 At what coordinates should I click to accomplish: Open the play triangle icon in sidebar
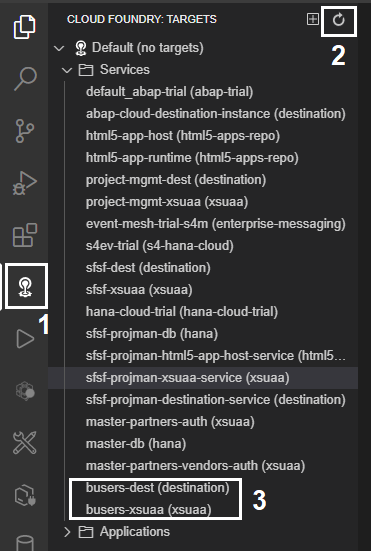point(25,339)
